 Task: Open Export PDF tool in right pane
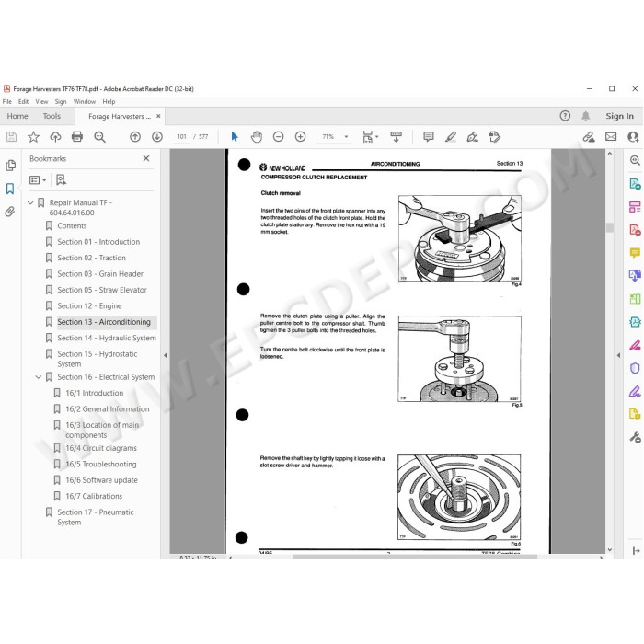pos(635,184)
